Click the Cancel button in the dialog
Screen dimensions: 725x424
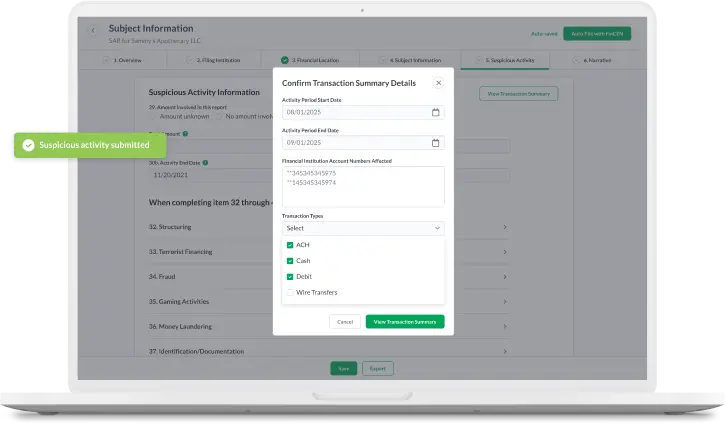344,322
